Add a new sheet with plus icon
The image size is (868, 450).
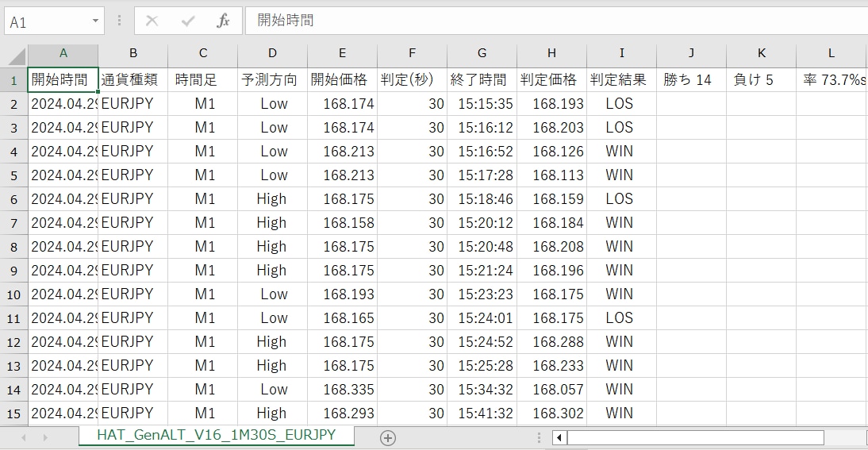pos(388,438)
